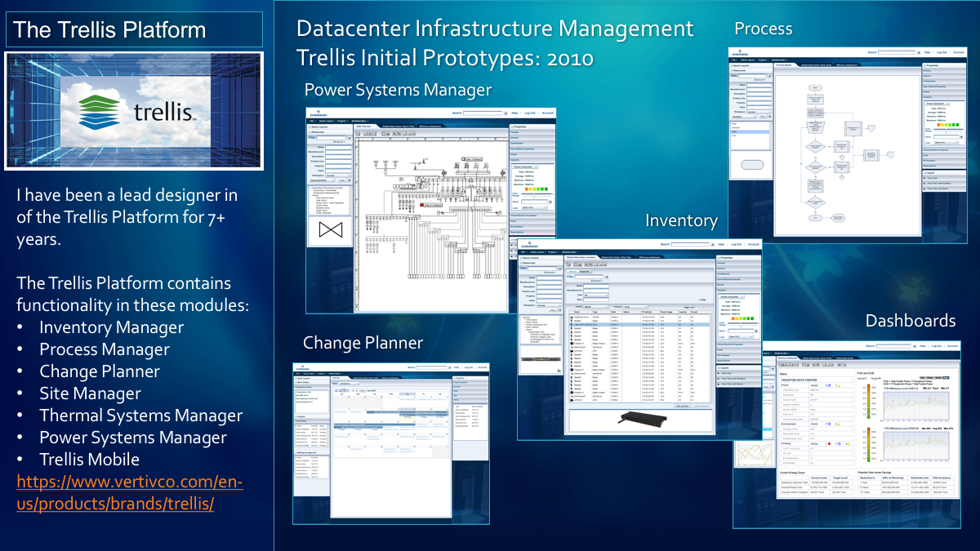Collapse the Resources panel in Inventory
Viewport: 980px width, 551px height.
(522, 263)
